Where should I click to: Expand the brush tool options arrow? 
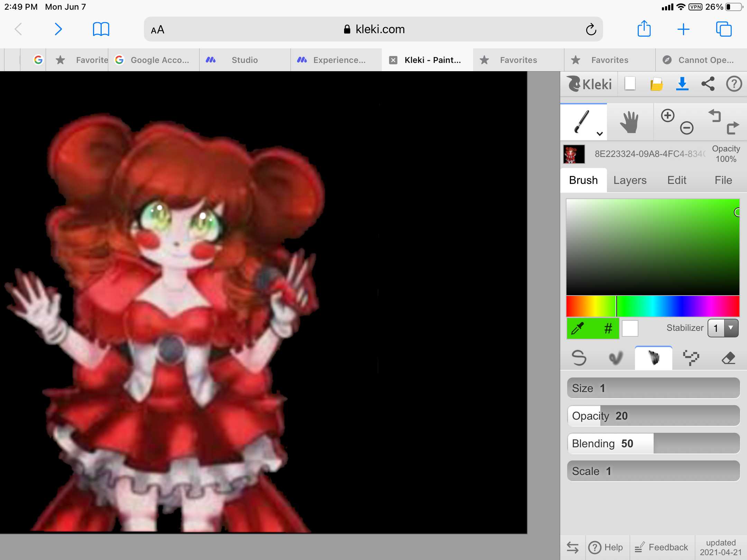click(x=600, y=134)
